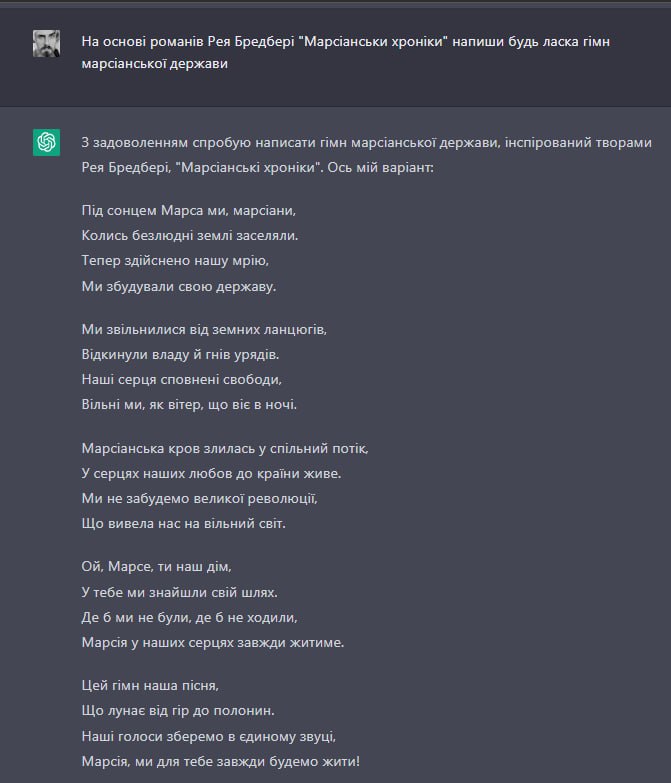This screenshot has height=783, width=671.
Task: Click the line "Наші серця сповнені свободи"
Action: 182,379
